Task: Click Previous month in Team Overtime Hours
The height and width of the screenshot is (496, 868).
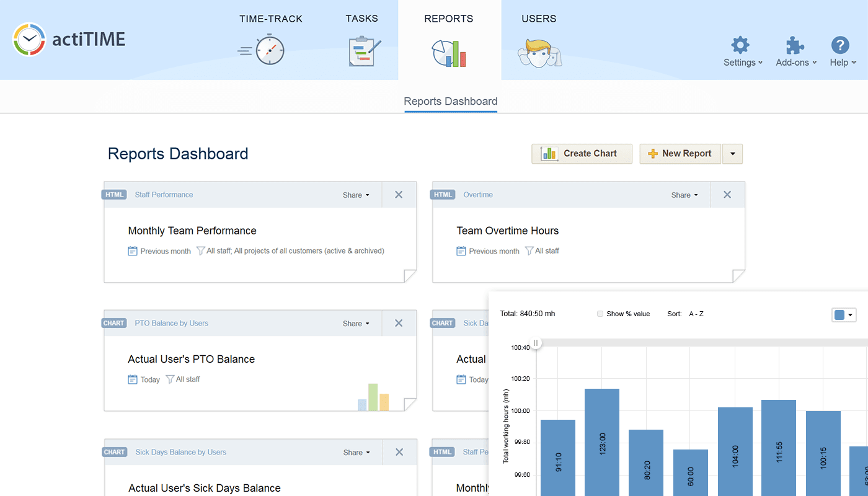Action: 494,251
